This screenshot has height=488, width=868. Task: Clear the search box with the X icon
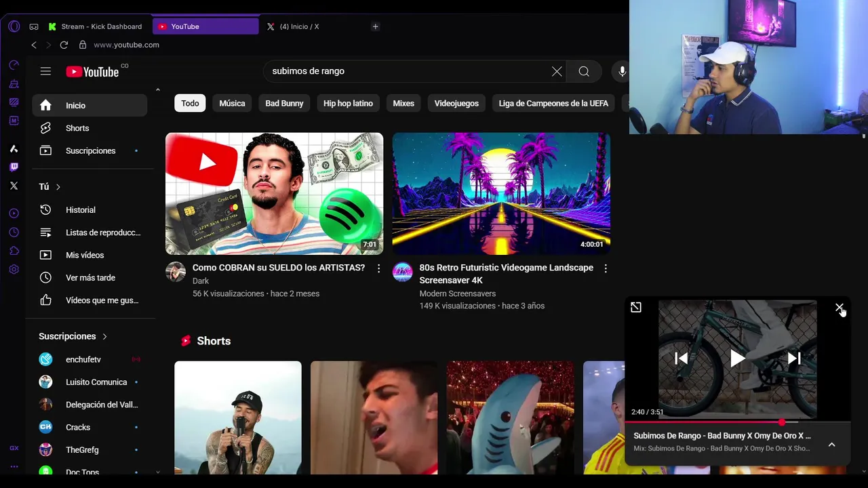557,71
